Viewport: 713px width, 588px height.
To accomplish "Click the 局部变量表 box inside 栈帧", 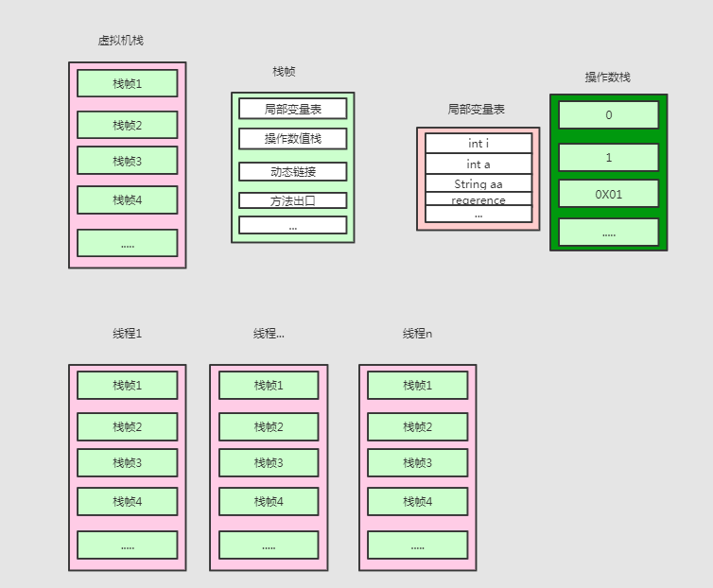I will click(x=292, y=109).
